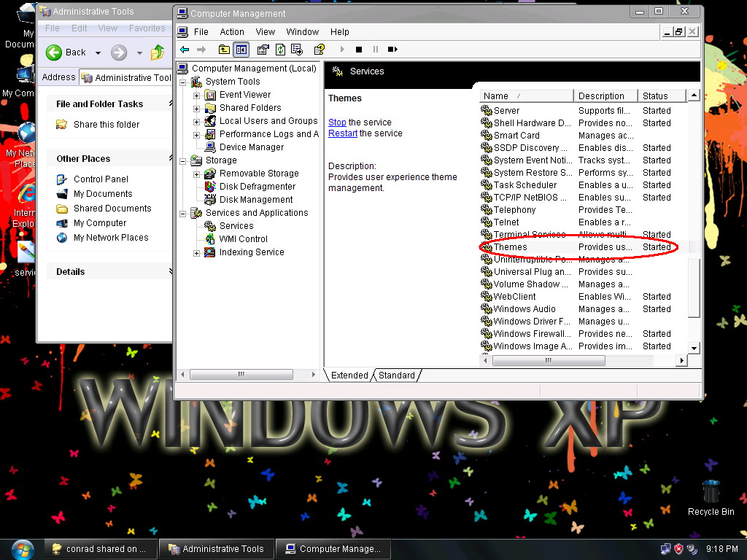The image size is (747, 560).
Task: Click the Pause Service toolbar button
Action: (x=376, y=50)
